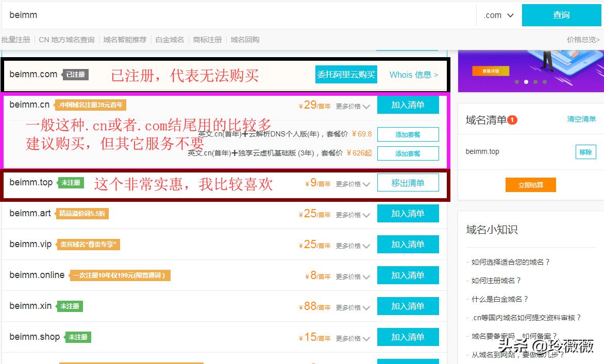Click 委托阿里云购买 for beimm.com

tap(346, 75)
